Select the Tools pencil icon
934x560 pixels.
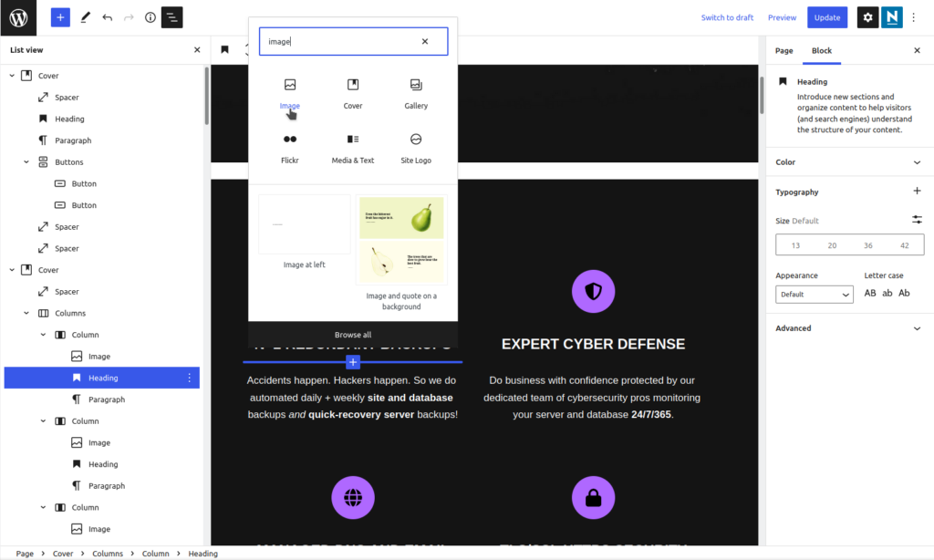point(85,17)
